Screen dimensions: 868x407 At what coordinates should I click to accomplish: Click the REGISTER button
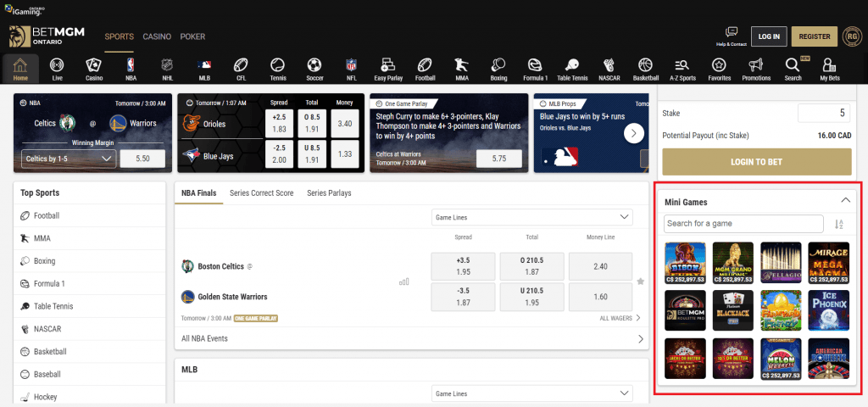[x=815, y=36]
